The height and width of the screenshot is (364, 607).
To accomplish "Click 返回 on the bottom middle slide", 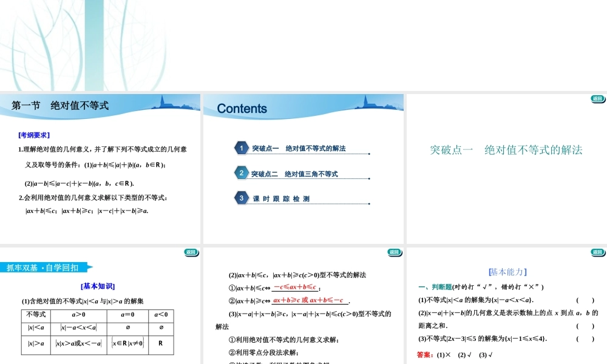I will (394, 252).
